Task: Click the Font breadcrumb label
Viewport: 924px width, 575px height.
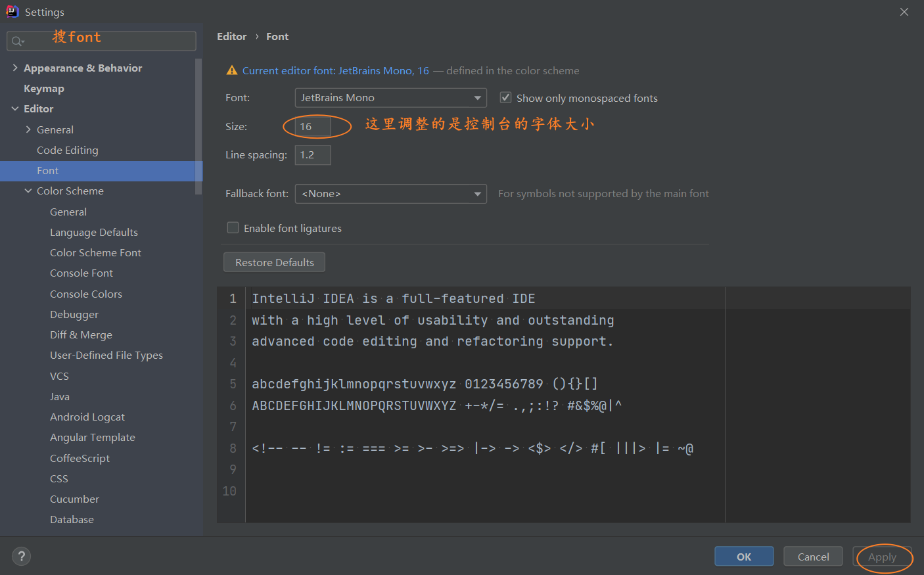Action: coord(277,37)
